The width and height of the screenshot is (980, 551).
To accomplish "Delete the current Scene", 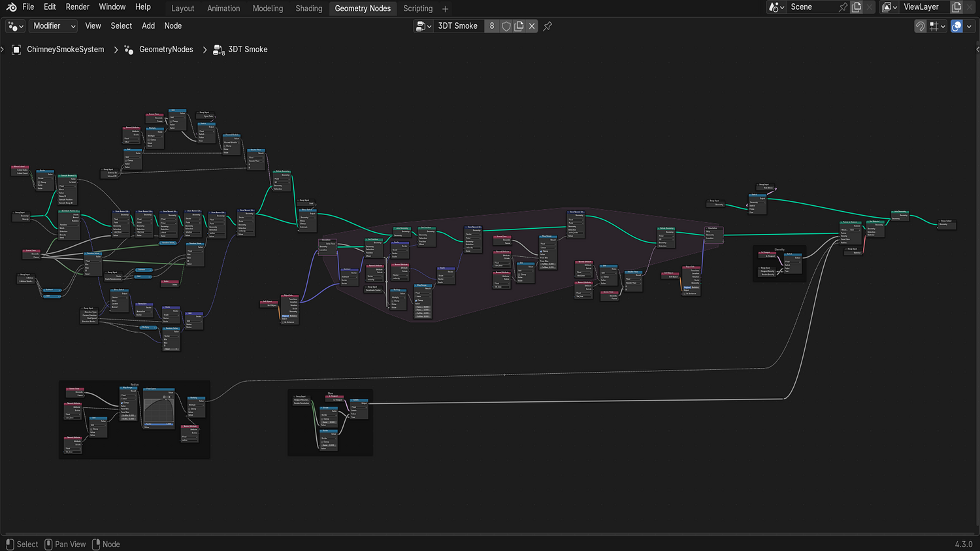I will click(x=870, y=7).
